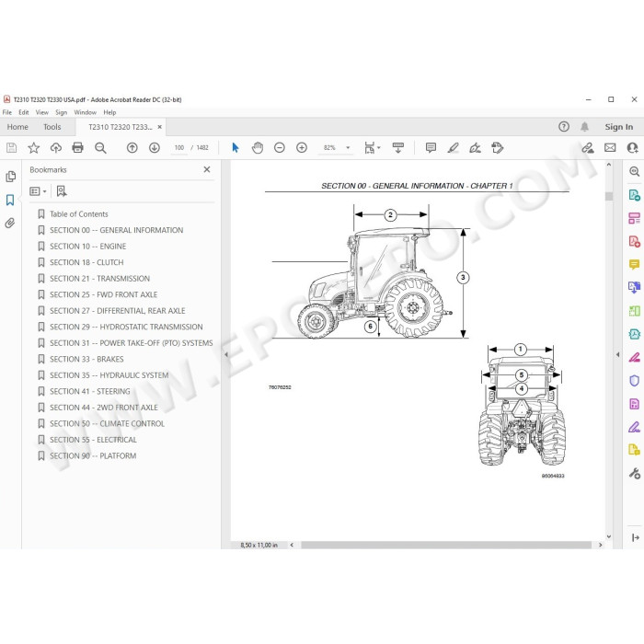The width and height of the screenshot is (644, 644).
Task: Go to previous page arrow
Action: point(132,148)
